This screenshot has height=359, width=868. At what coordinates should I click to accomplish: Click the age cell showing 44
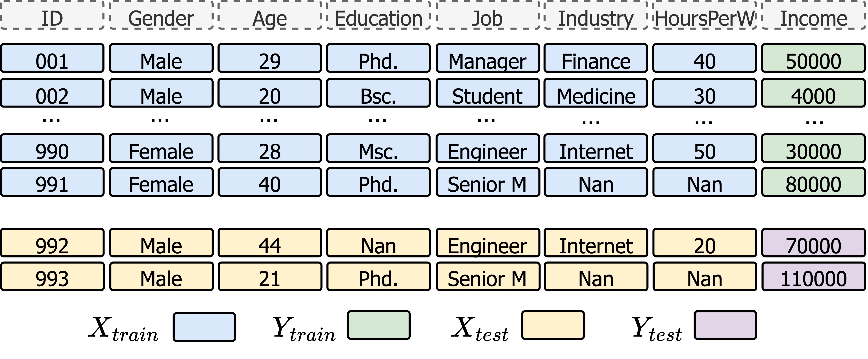pyautogui.click(x=270, y=243)
